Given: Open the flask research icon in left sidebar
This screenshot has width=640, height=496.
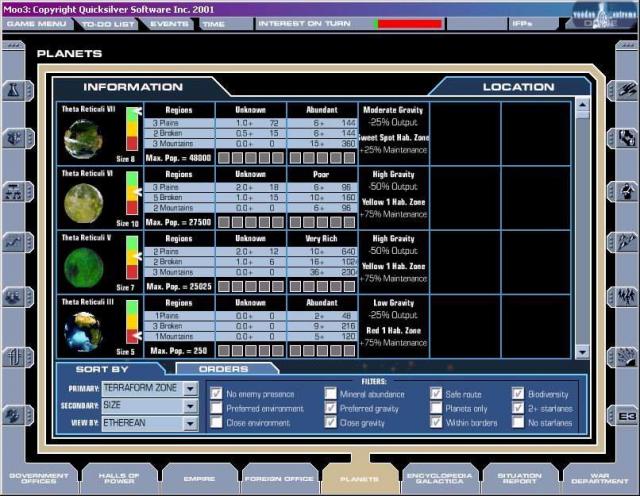Looking at the screenshot, I should [15, 90].
